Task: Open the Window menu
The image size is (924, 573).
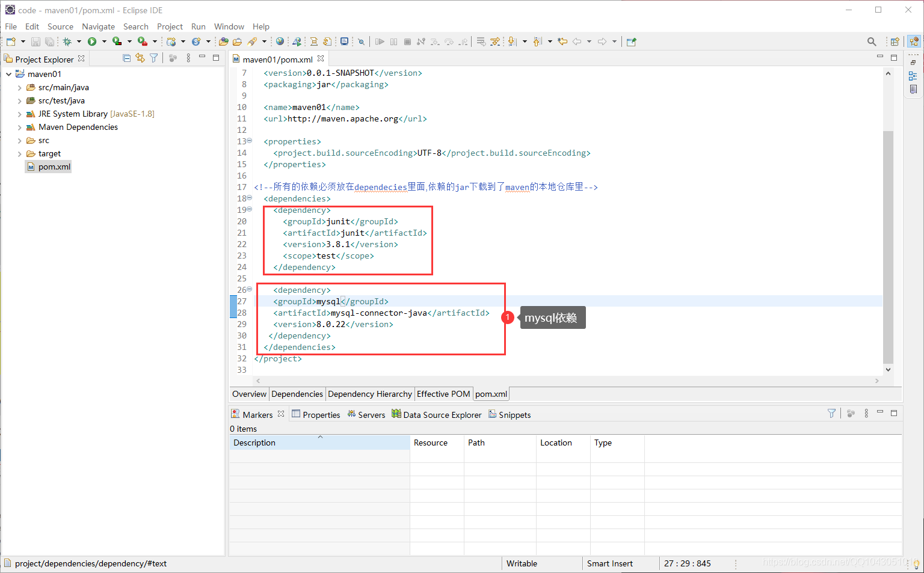Action: tap(229, 26)
